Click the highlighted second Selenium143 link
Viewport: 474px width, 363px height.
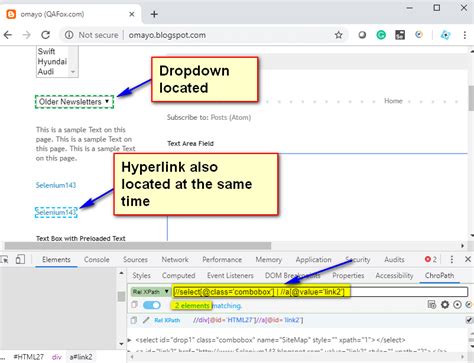pyautogui.click(x=56, y=212)
